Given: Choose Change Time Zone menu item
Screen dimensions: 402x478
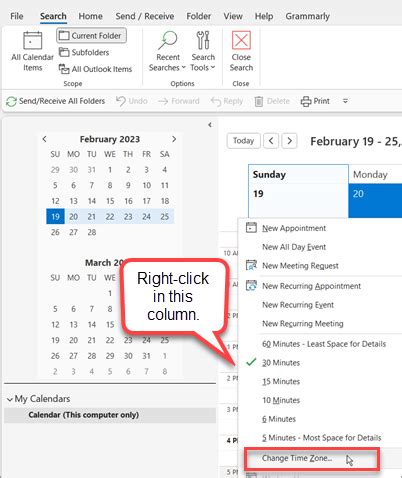Looking at the screenshot, I should [x=297, y=458].
